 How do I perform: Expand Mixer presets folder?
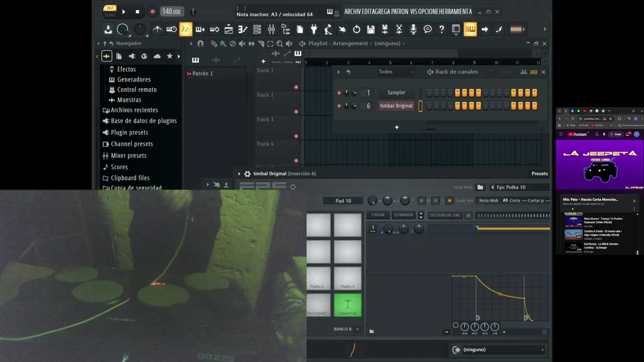point(128,155)
